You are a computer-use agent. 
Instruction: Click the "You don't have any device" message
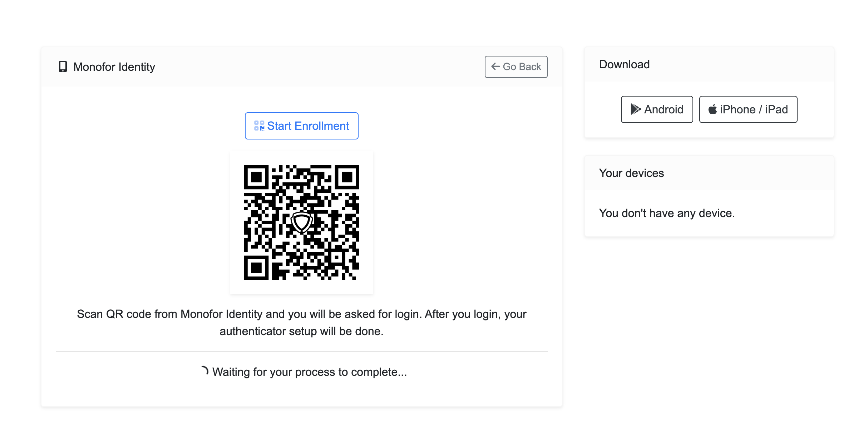click(x=666, y=213)
